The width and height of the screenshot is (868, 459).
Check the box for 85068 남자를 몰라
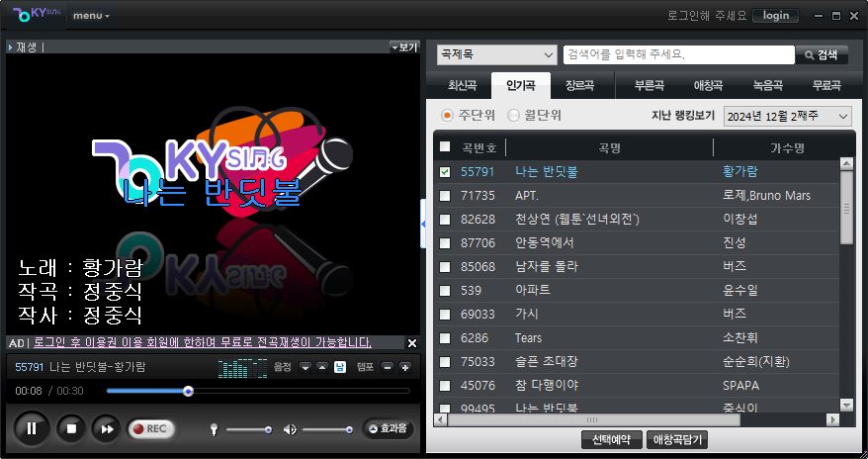tap(445, 267)
